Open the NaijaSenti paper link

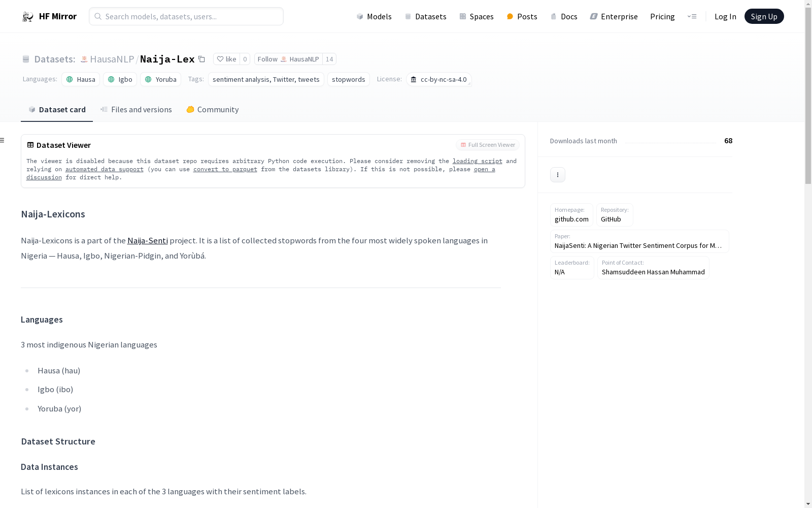639,241
